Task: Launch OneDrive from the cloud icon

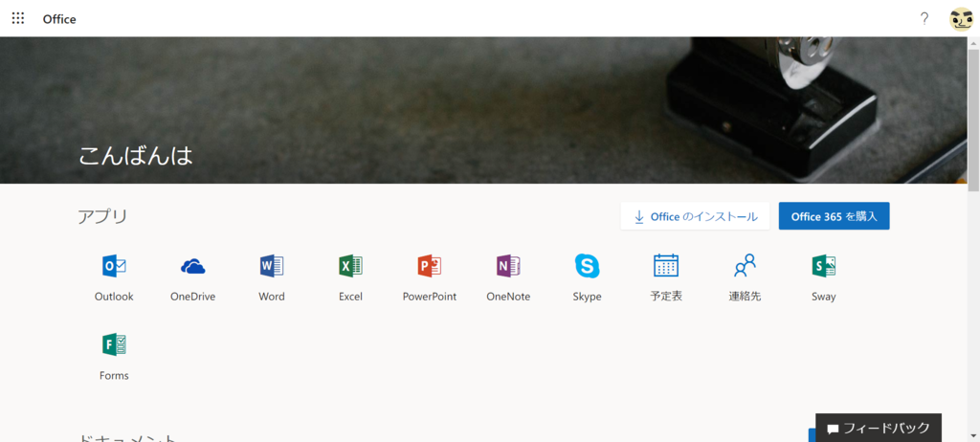Action: click(x=192, y=266)
